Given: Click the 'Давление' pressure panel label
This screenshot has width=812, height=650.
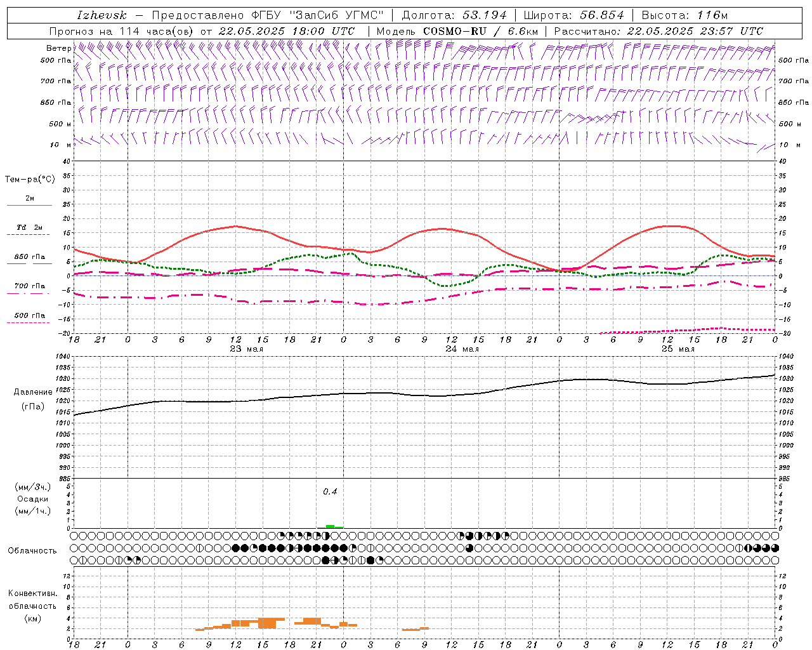Looking at the screenshot, I should tap(32, 392).
